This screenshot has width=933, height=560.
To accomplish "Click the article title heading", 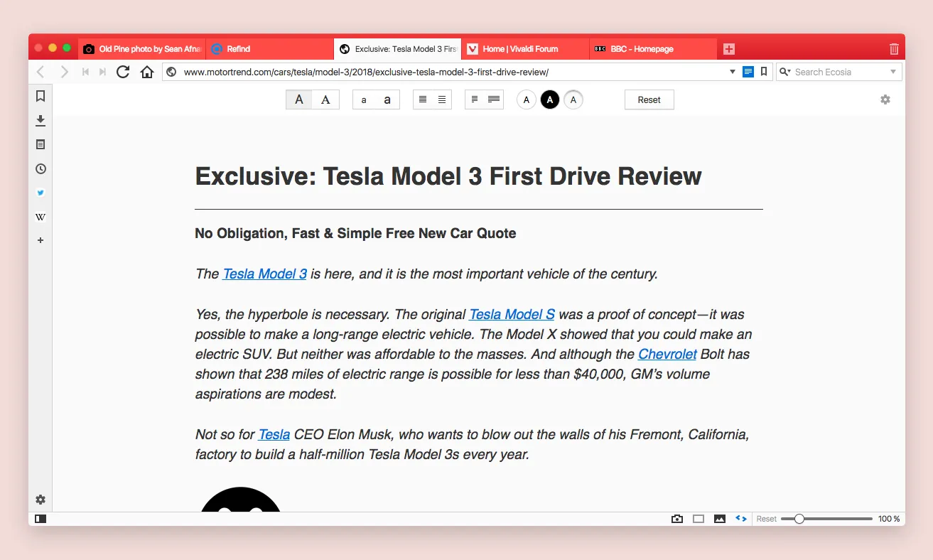I will 448,176.
